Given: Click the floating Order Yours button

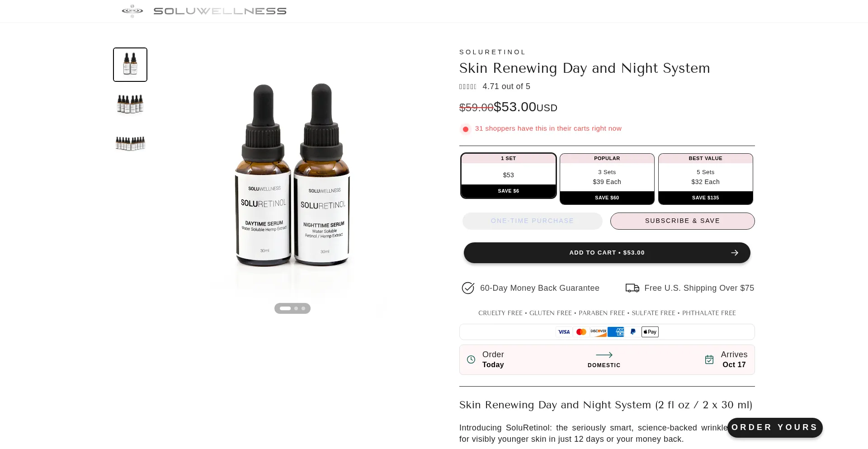Looking at the screenshot, I should point(774,428).
